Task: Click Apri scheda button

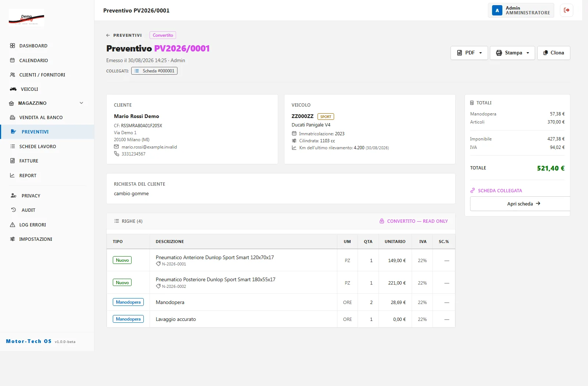Action: (520, 204)
